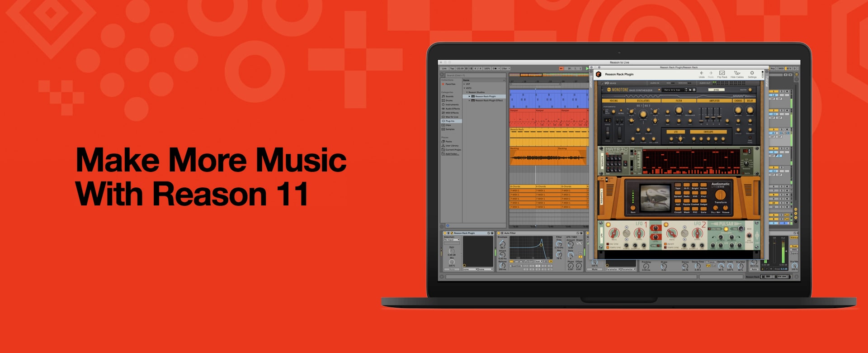The width and height of the screenshot is (868, 353).
Task: Select first Keeper clip in arrangement
Action: coord(522,118)
